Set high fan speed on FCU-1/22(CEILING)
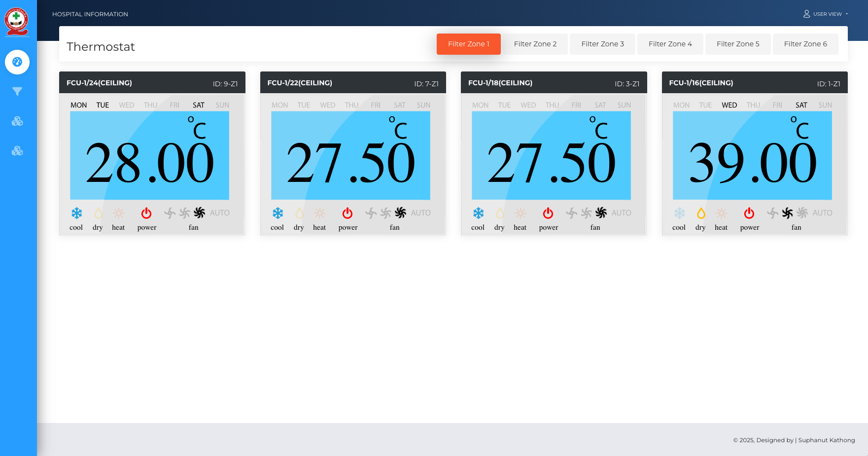This screenshot has width=868, height=456. click(400, 213)
